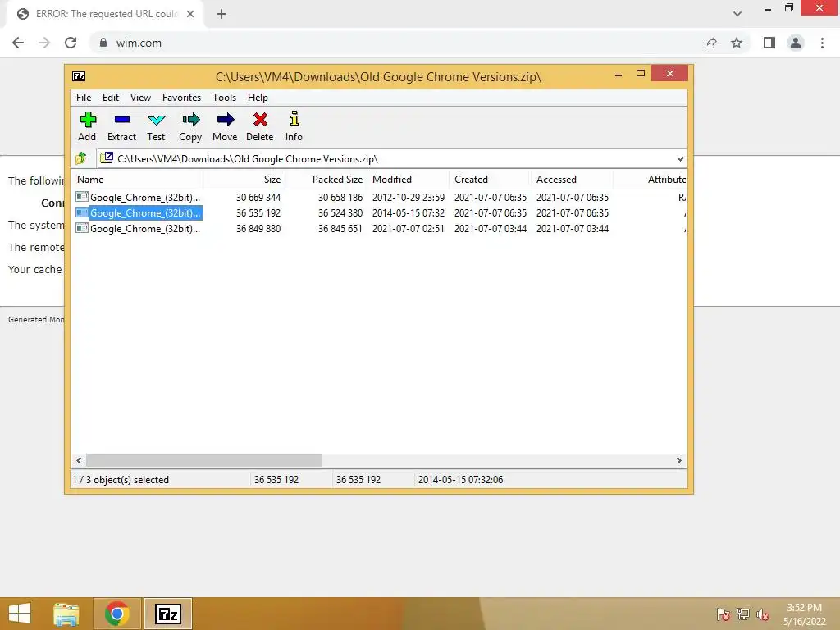Click into the archive path address field
The height and width of the screenshot is (630, 840).
point(391,159)
